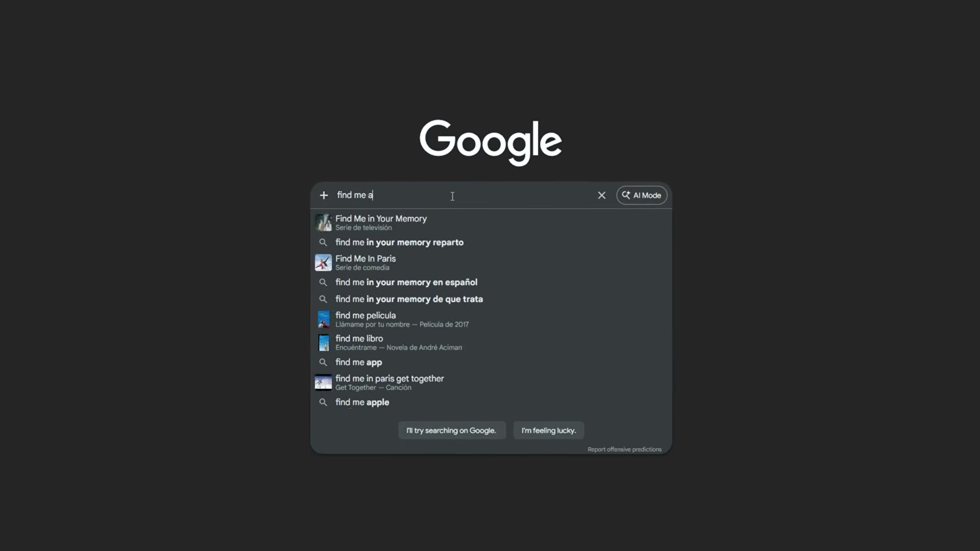
Task: Click the Get Together song thumbnail
Action: pos(323,382)
